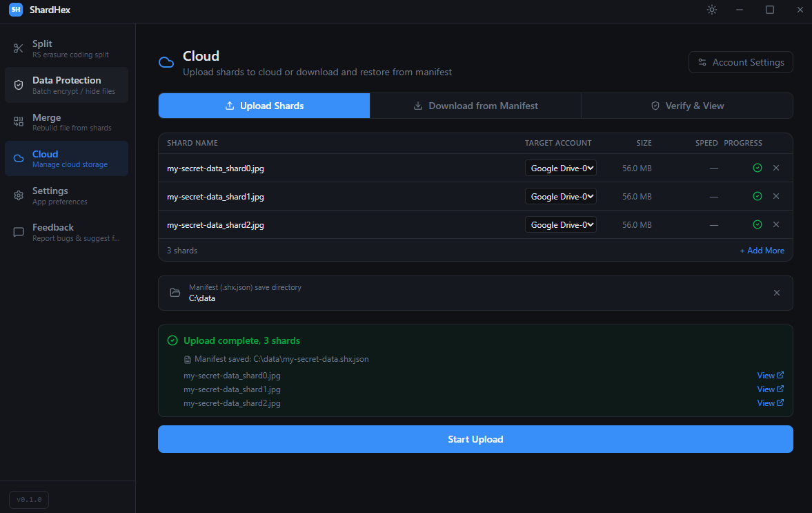Switch to the Verify & View tab

[687, 106]
